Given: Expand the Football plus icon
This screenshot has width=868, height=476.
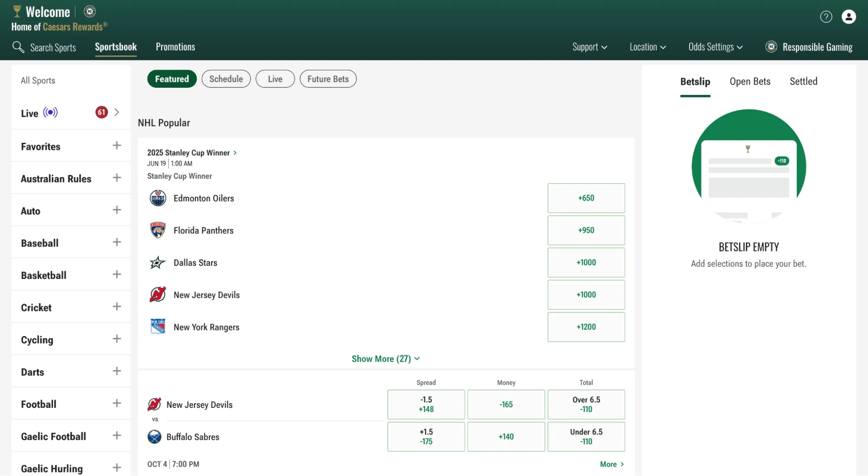Looking at the screenshot, I should pyautogui.click(x=117, y=403).
